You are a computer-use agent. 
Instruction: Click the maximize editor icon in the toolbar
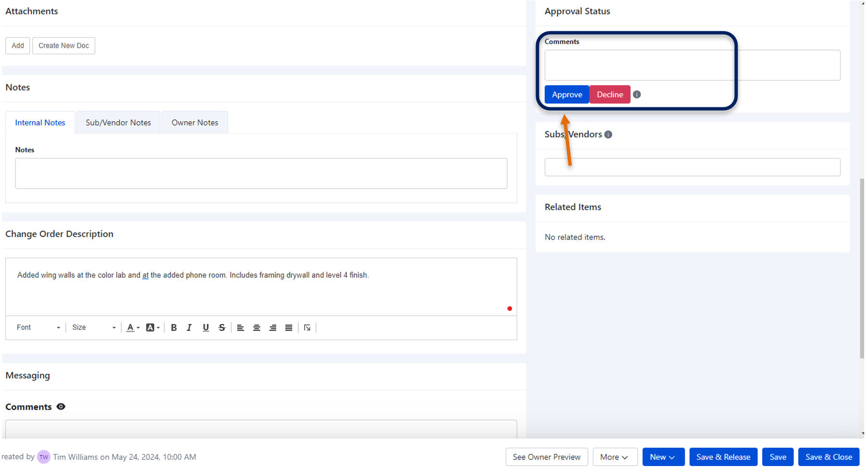pyautogui.click(x=307, y=327)
